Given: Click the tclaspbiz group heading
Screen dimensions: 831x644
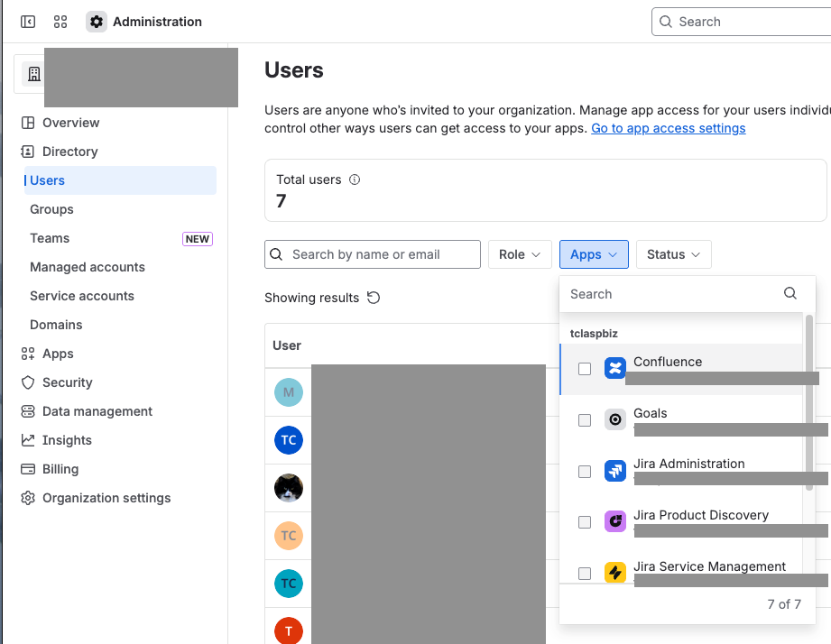Looking at the screenshot, I should [594, 334].
